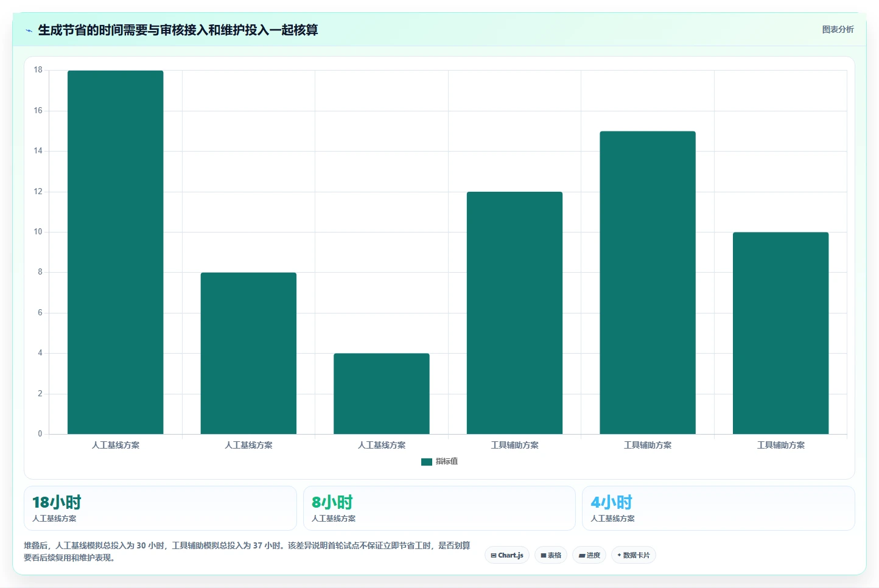Click the bar reaching value 18
Viewport: 879px width, 588px height.
tap(116, 252)
